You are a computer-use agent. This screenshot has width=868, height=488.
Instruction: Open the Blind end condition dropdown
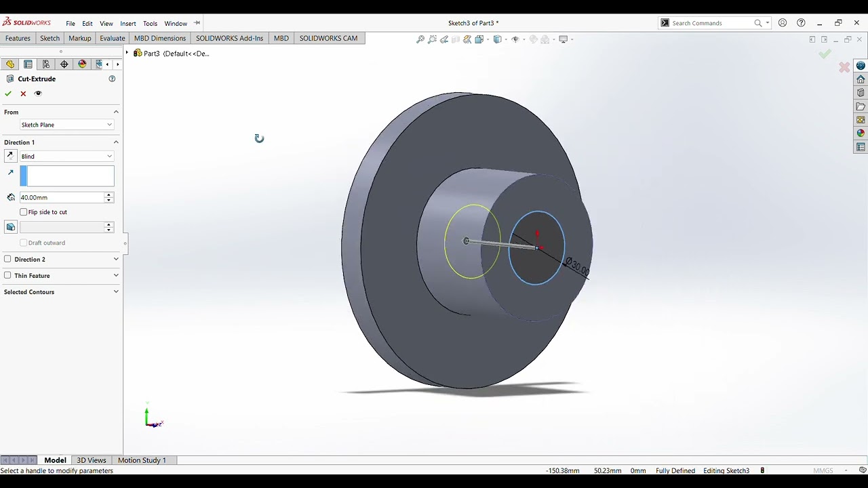tap(66, 157)
